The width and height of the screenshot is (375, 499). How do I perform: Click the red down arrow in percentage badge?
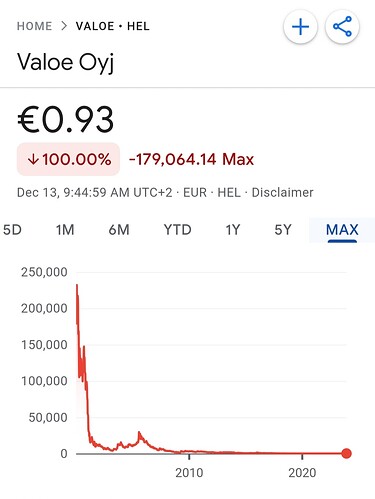coord(34,160)
